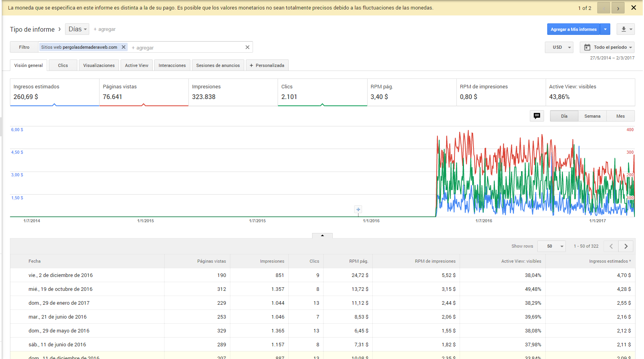Toggle the Páginas vistas metric card
This screenshot has height=359, width=644.
tap(144, 92)
